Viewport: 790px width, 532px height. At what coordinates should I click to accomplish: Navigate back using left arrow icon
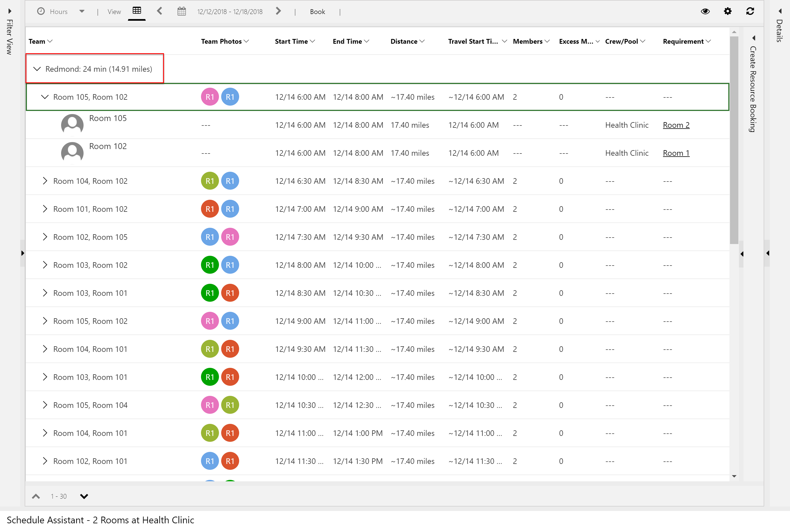pos(159,11)
